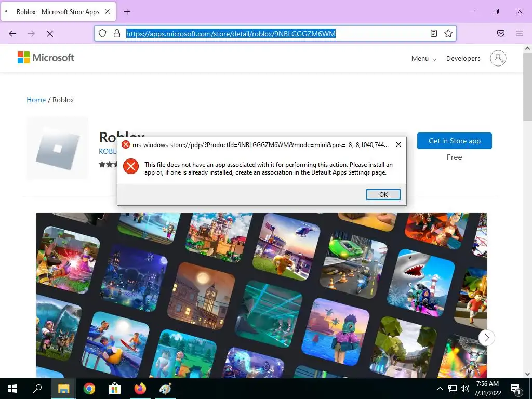This screenshot has width=532, height=399.
Task: Click the padlock site security icon
Action: [117, 33]
